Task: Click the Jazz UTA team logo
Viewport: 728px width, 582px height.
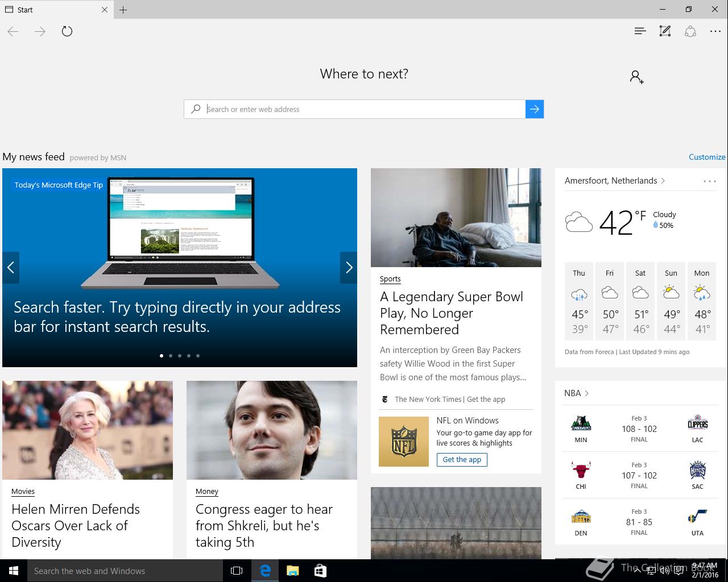Action: (x=698, y=517)
